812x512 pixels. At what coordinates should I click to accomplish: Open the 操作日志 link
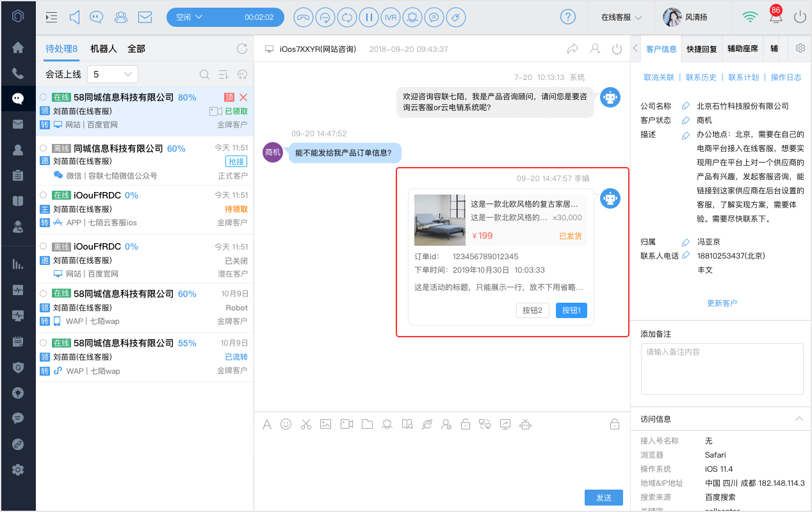(786, 77)
